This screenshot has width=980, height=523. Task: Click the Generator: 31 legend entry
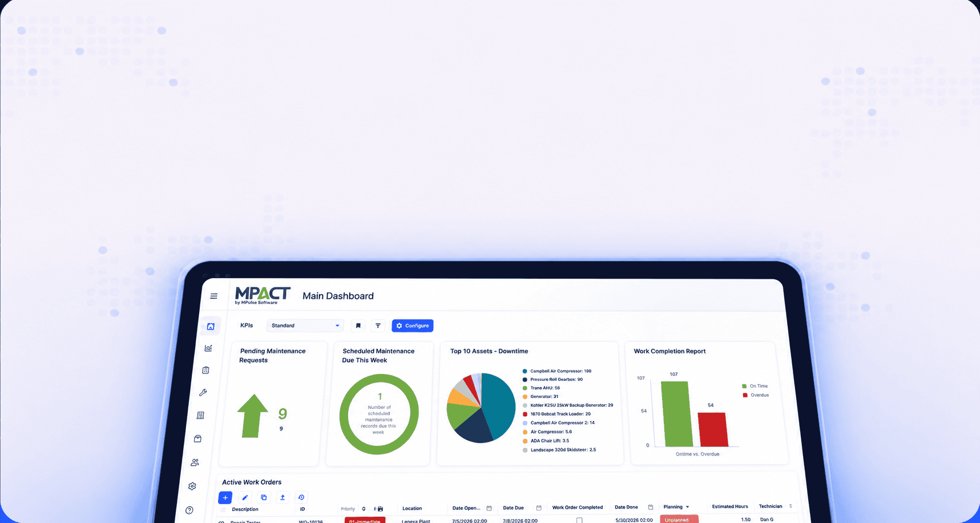point(541,397)
